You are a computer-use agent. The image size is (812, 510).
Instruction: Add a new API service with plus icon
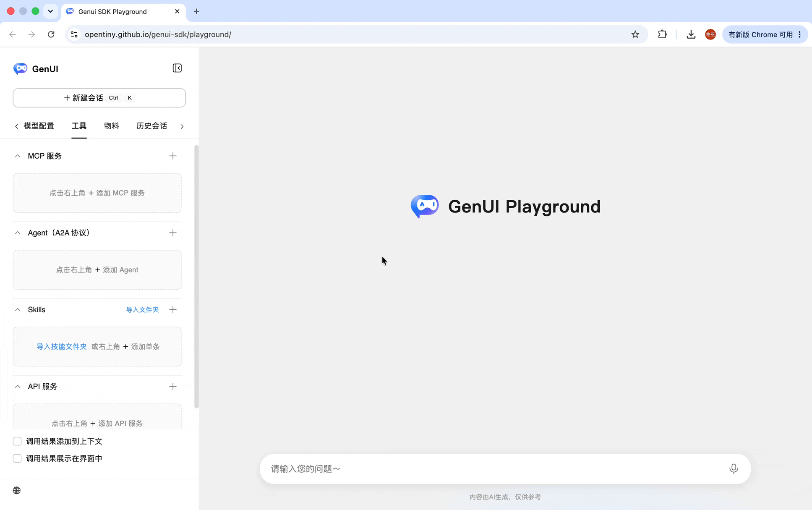pos(173,387)
